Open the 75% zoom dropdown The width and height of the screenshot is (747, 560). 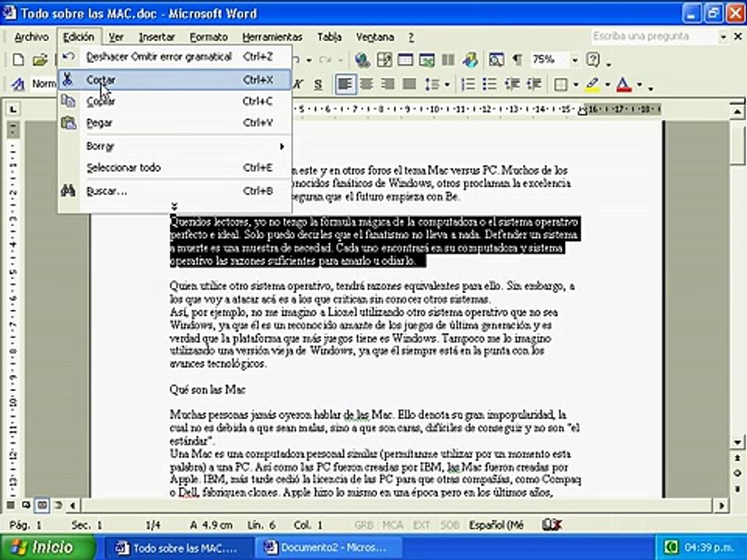(x=575, y=60)
